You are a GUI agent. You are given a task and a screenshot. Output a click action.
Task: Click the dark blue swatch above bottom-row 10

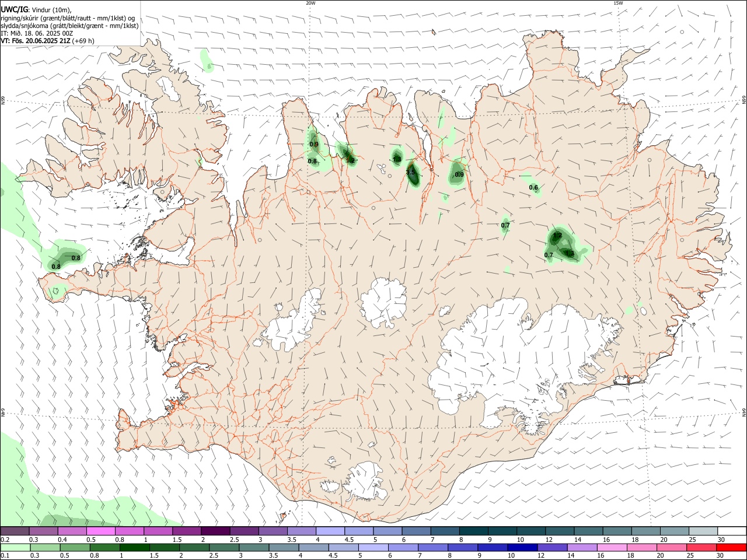click(x=522, y=547)
